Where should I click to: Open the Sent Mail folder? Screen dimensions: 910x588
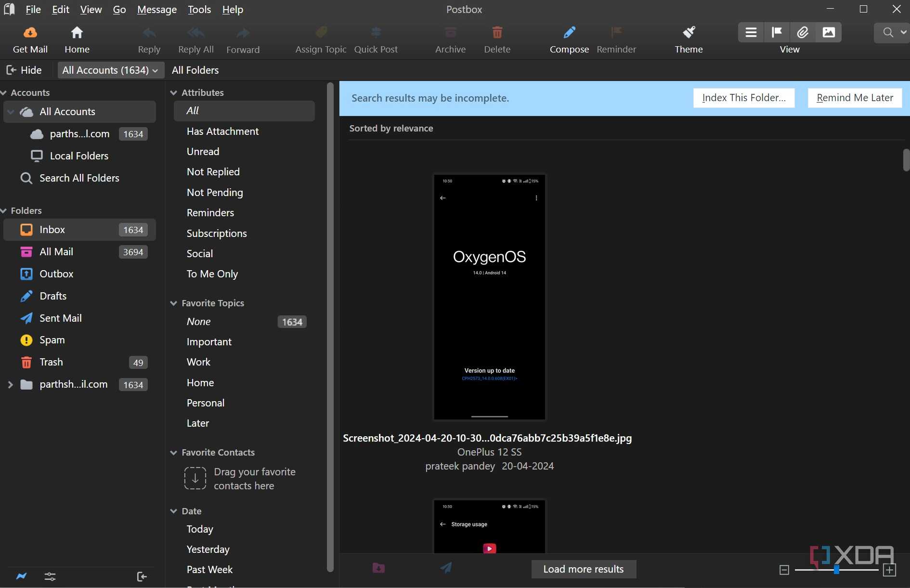pos(79,318)
